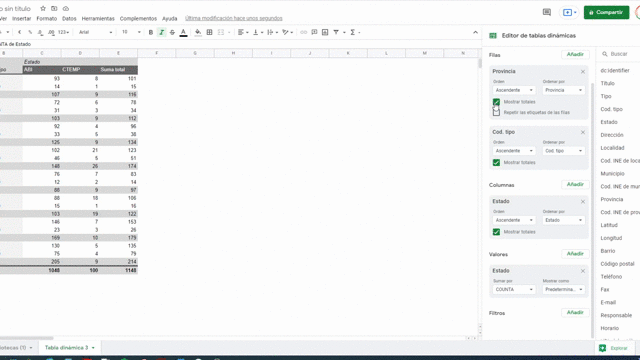Open COUNTA summarize dropdown
Image resolution: width=640 pixels, height=360 pixels.
click(x=514, y=289)
